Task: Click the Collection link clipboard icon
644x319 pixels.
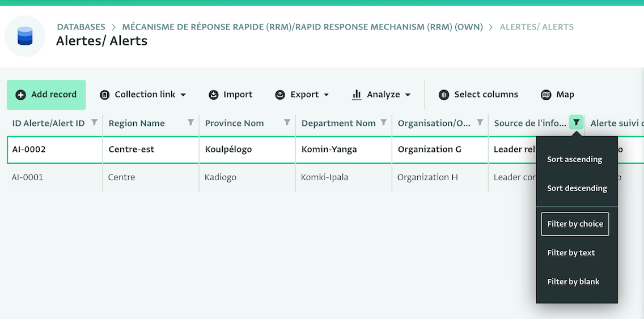Action: coord(105,95)
